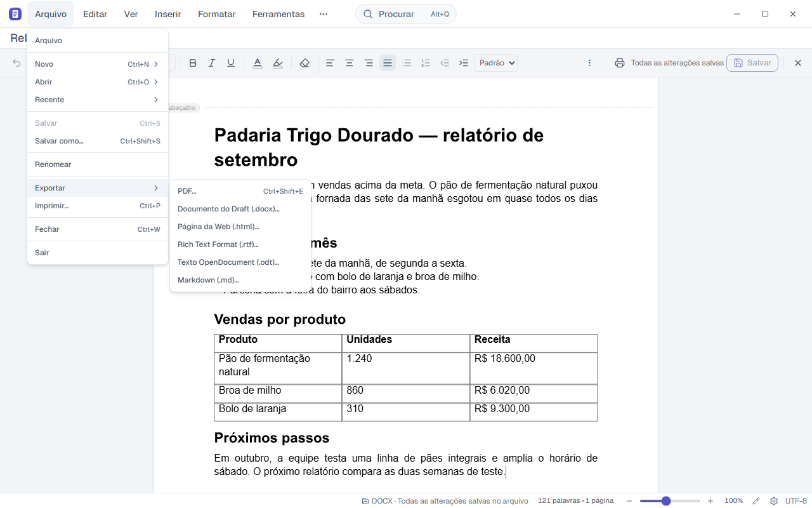Open settings from the status bar gear

click(x=774, y=501)
